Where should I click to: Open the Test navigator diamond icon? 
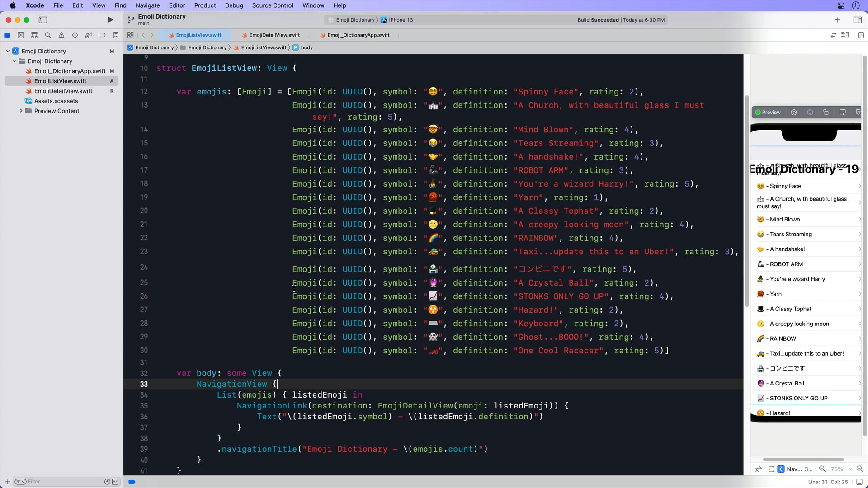(x=75, y=35)
